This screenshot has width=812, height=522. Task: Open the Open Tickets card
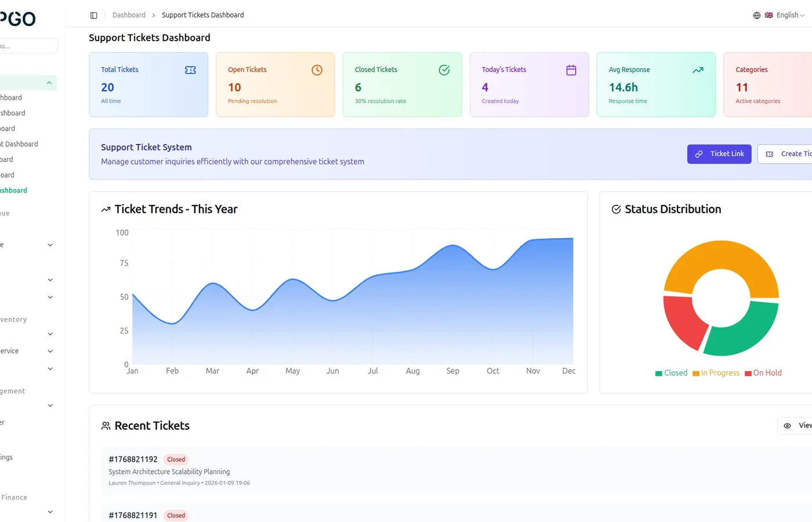coord(275,85)
